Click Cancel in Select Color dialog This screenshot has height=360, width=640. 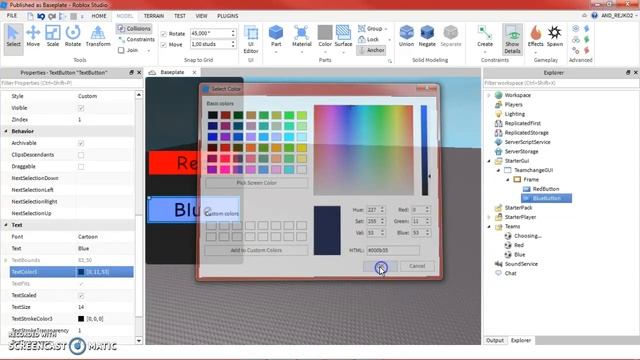(417, 266)
